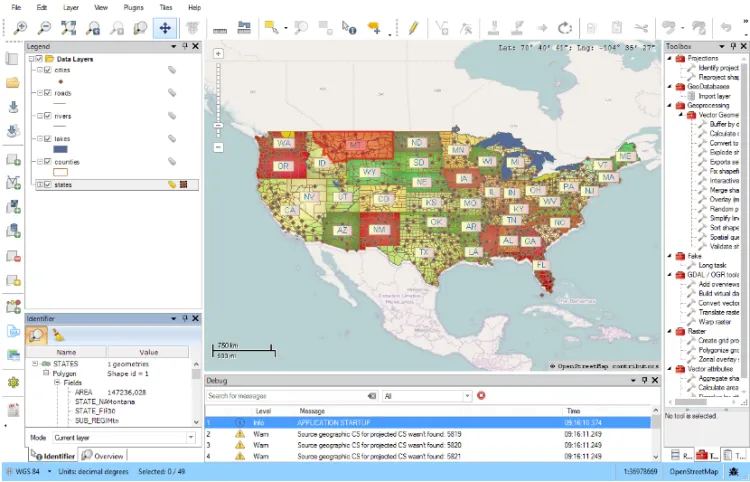The width and height of the screenshot is (750, 482).
Task: Collapse the Projections group in Toolbox
Action: pos(671,59)
